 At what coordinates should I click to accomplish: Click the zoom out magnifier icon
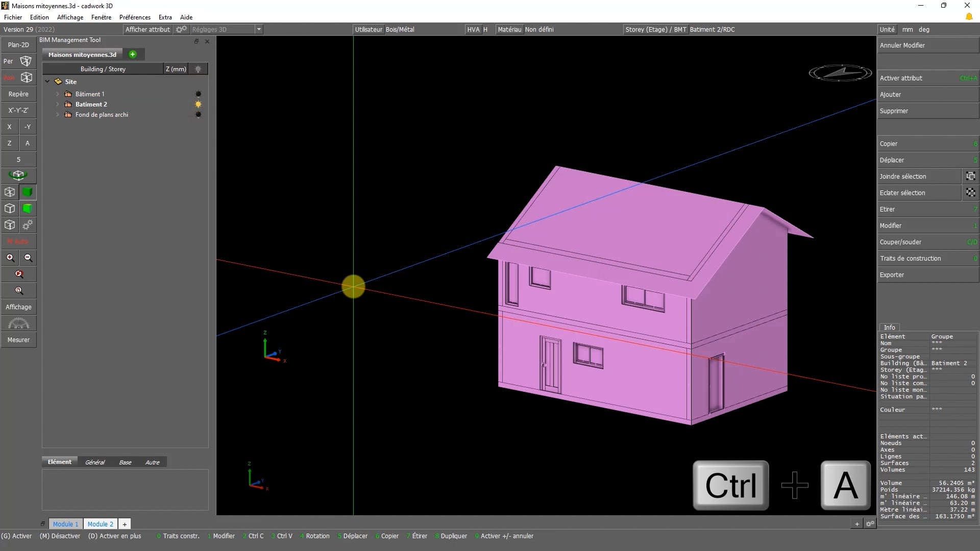tap(28, 258)
